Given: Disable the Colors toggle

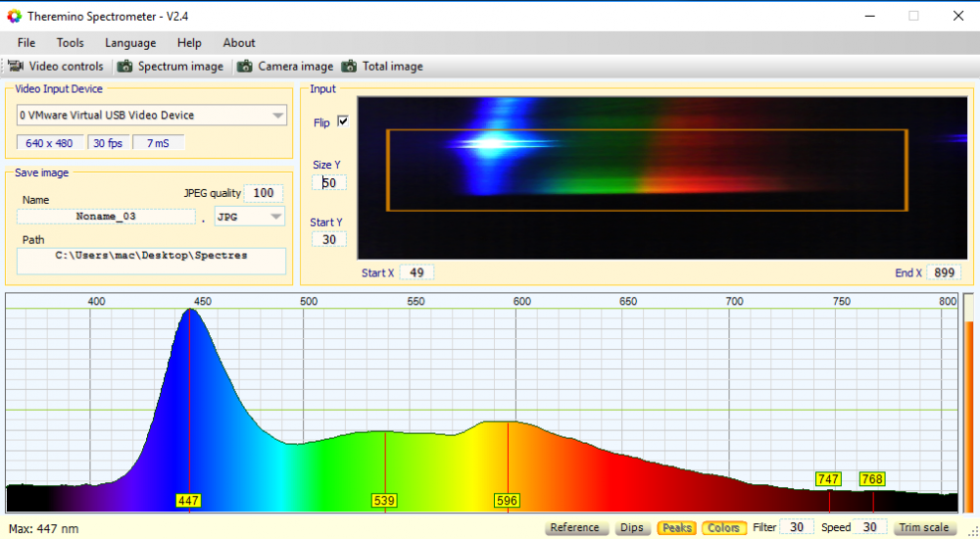Looking at the screenshot, I should pos(724,528).
